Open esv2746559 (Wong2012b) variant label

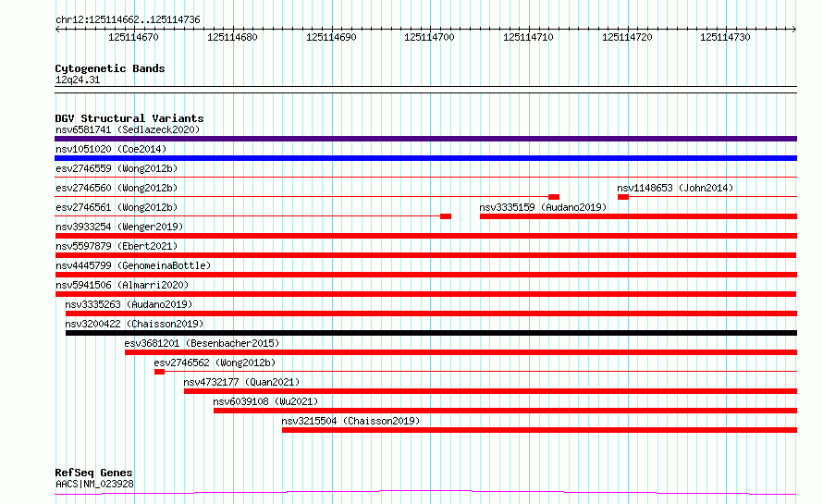click(117, 168)
